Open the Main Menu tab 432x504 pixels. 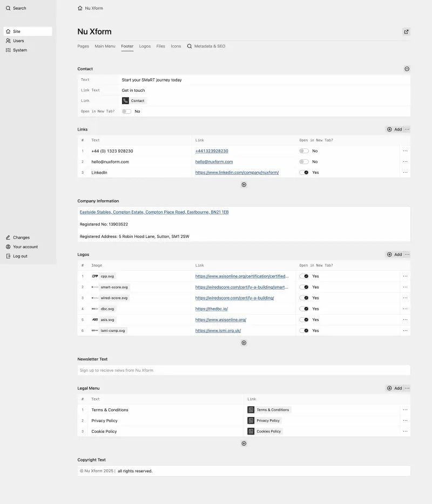pyautogui.click(x=105, y=46)
